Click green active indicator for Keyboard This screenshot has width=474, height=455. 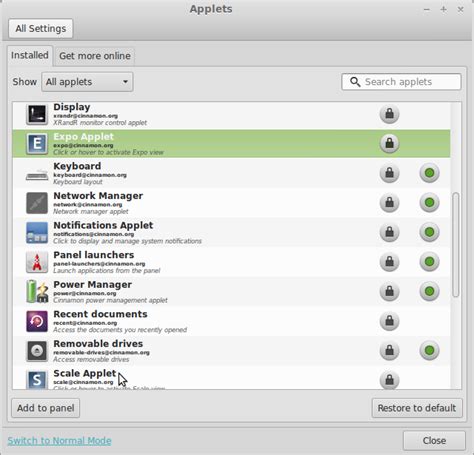[429, 173]
